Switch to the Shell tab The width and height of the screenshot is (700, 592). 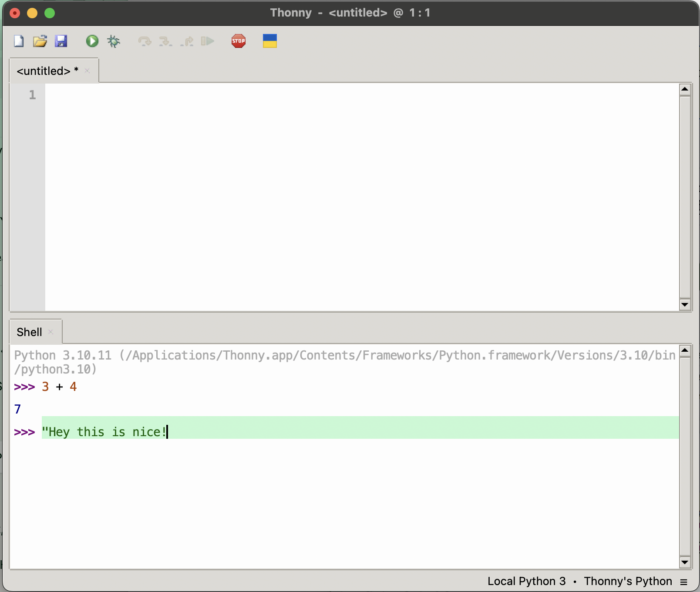click(x=29, y=332)
